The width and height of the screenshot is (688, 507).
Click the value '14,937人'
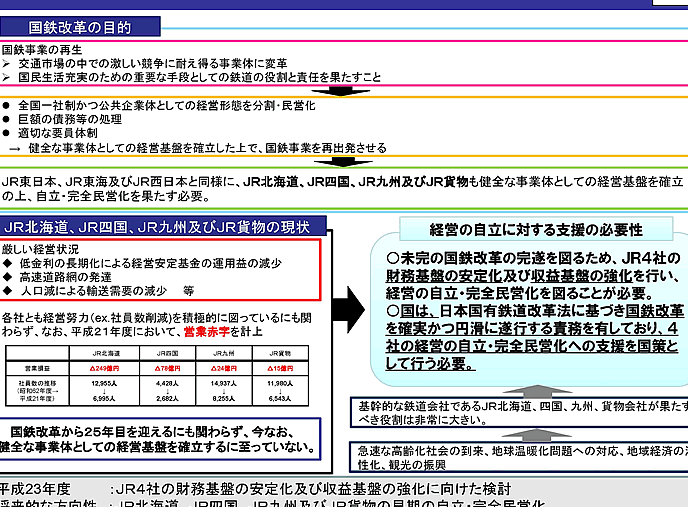[224, 383]
